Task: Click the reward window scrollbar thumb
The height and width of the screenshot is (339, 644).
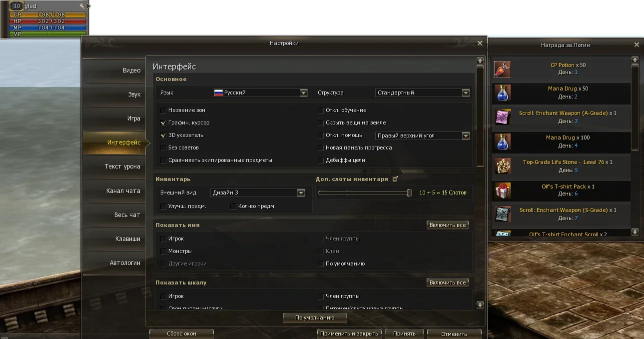Action: pos(635,106)
